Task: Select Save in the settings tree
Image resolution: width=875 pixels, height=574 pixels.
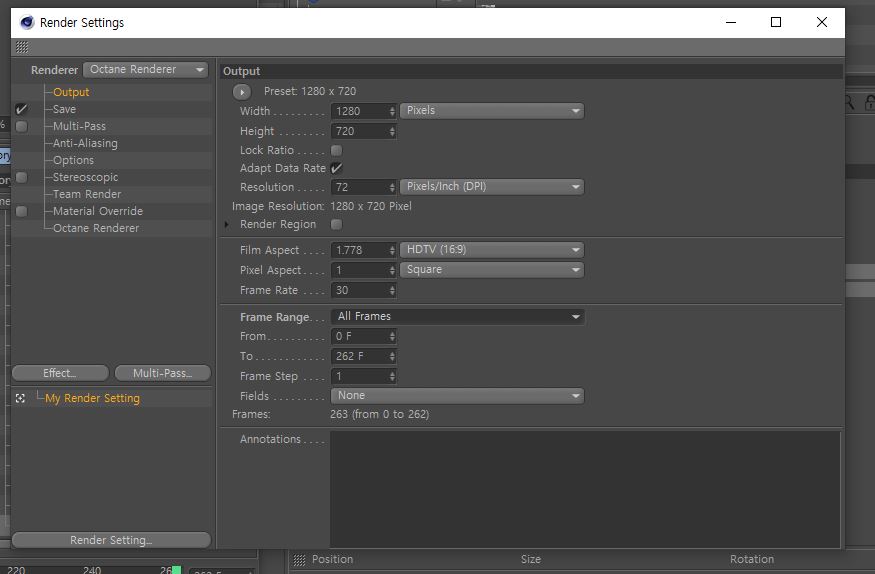Action: pyautogui.click(x=64, y=109)
